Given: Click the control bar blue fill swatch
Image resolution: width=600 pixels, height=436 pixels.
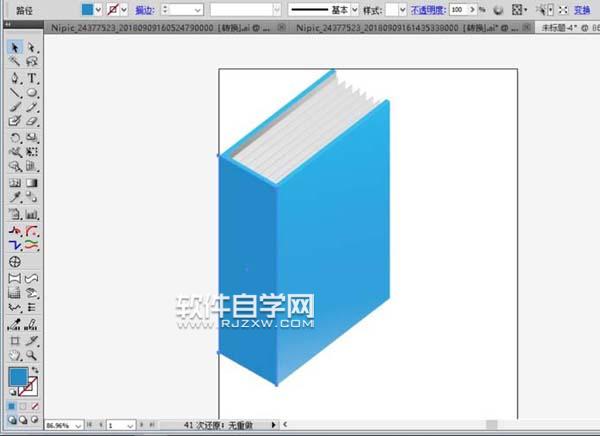Looking at the screenshot, I should 87,10.
